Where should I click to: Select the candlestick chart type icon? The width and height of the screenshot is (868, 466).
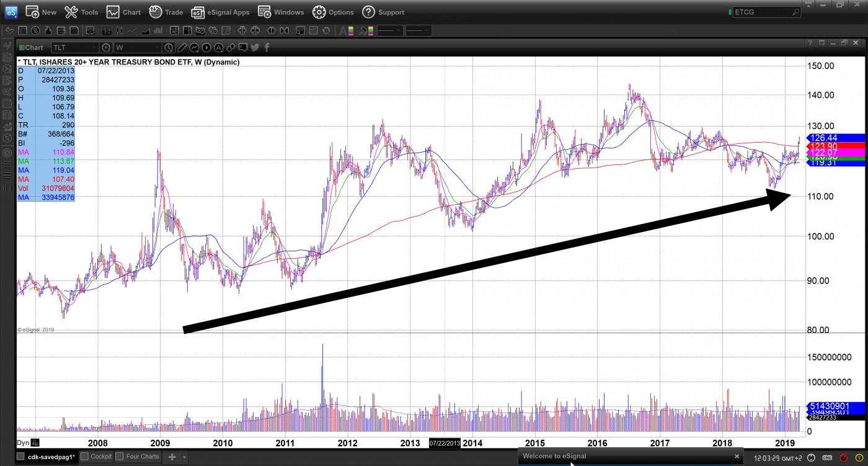tap(119, 30)
